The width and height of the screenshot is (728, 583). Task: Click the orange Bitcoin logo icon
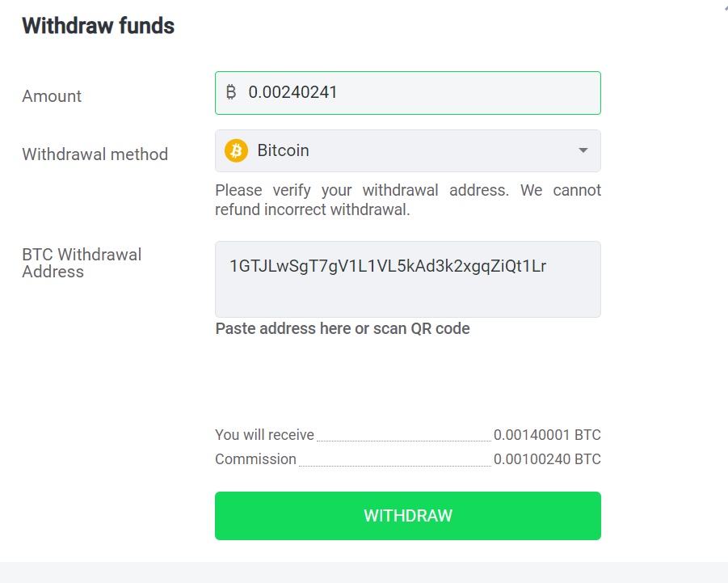pyautogui.click(x=236, y=150)
